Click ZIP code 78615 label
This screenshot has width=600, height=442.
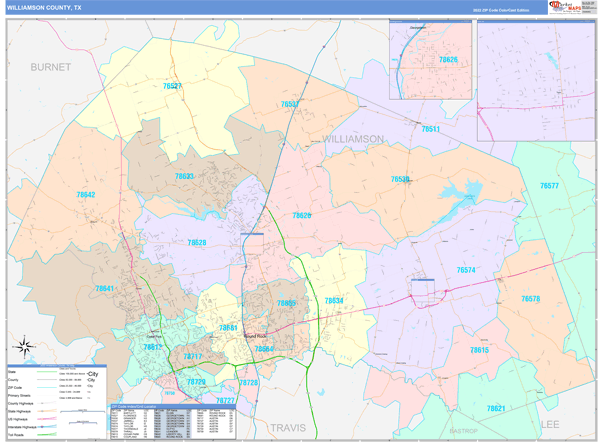tap(479, 350)
